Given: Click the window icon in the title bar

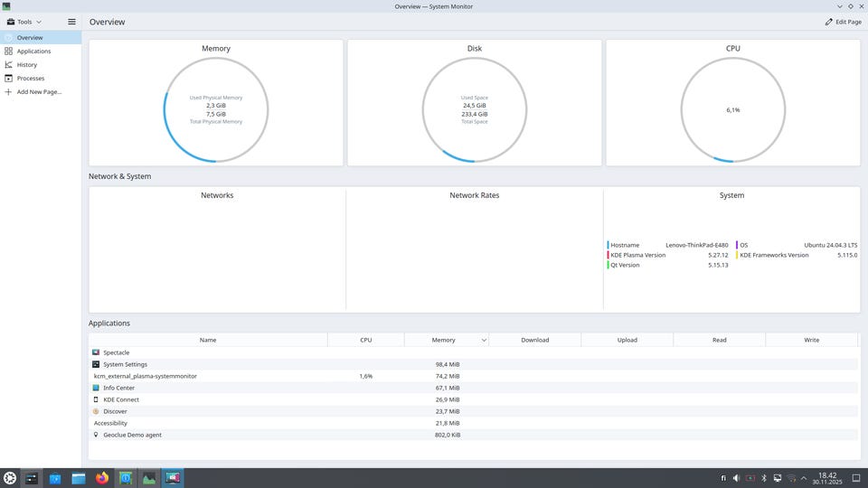Looking at the screenshot, I should click(x=6, y=6).
